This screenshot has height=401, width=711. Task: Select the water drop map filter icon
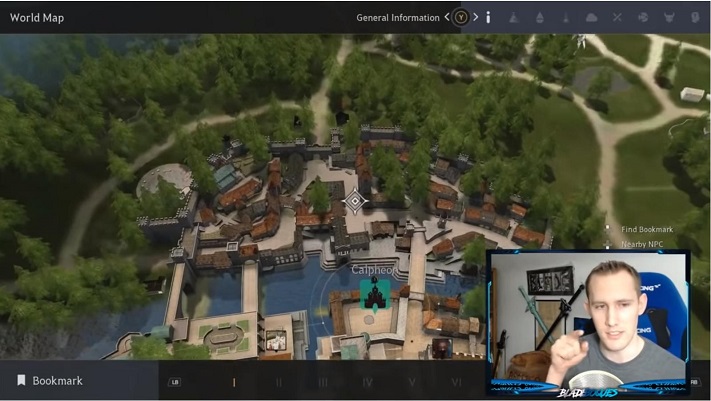540,18
